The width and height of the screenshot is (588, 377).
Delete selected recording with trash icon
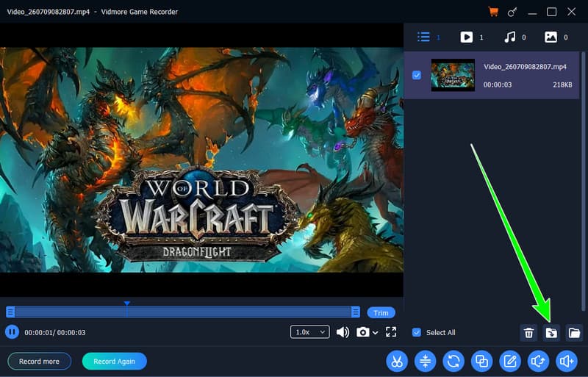(528, 333)
